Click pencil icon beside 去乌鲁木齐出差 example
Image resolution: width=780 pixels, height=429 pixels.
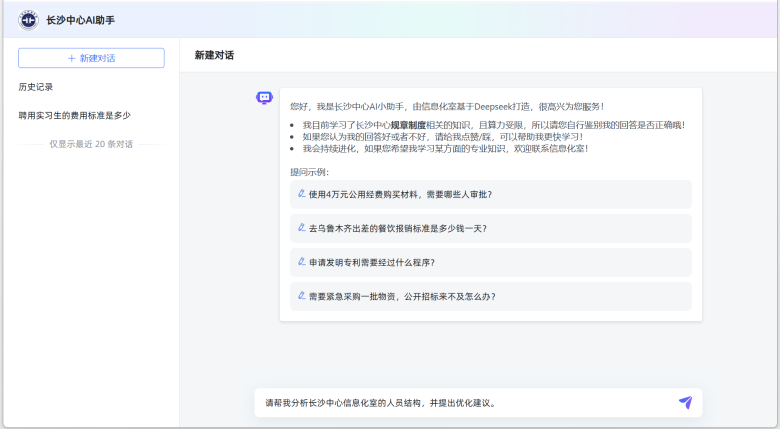click(x=301, y=228)
